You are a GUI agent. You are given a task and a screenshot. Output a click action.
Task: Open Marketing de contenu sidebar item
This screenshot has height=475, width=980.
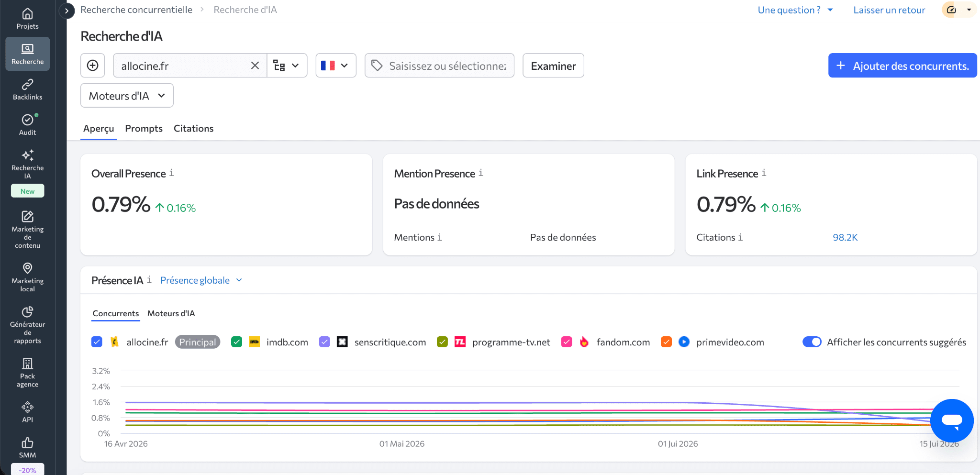(x=27, y=230)
